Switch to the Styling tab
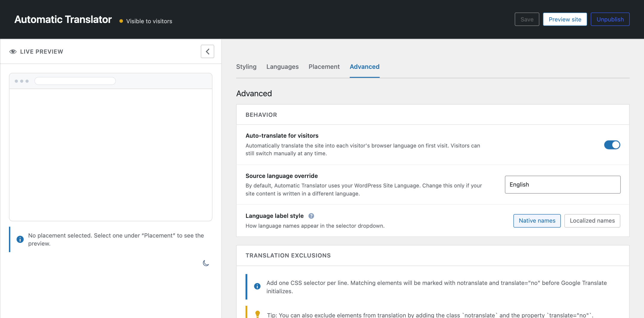Screen dimensions: 644x318 coord(246,67)
